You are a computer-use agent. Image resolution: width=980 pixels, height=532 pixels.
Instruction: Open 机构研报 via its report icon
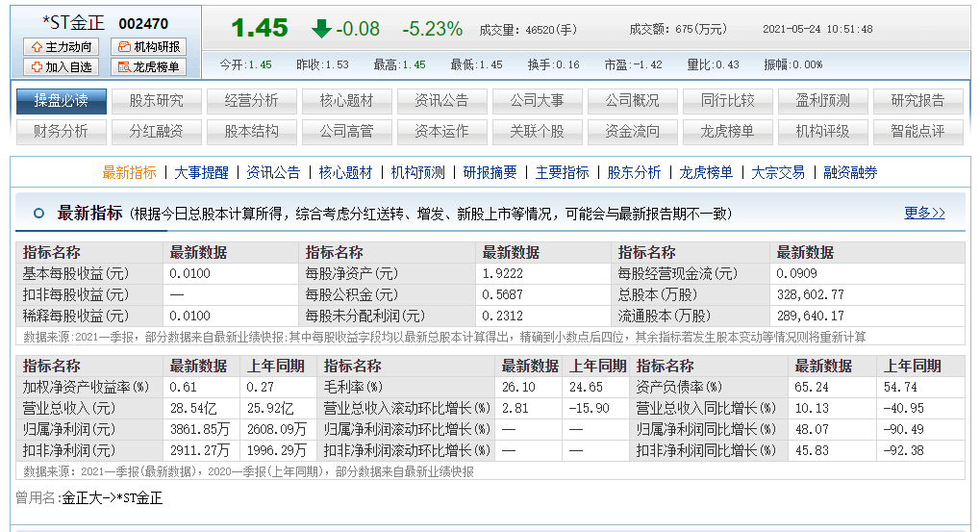(x=125, y=47)
